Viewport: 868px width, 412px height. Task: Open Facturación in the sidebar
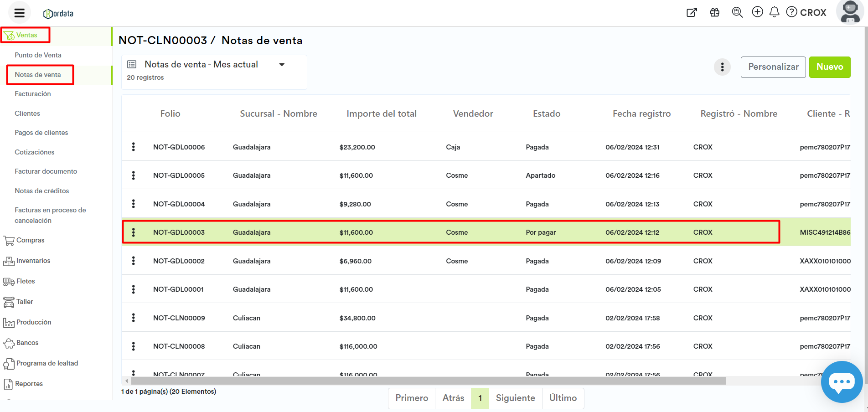tap(33, 94)
